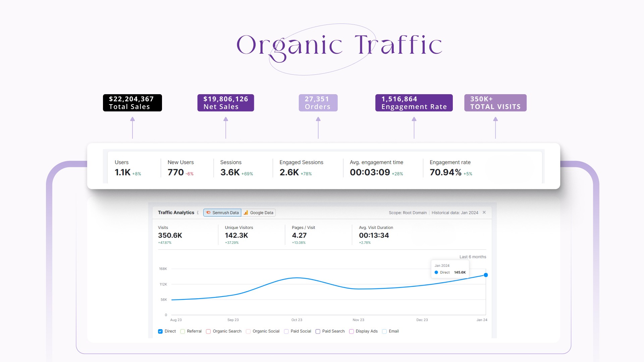The height and width of the screenshot is (362, 644).
Task: Enable the Paid Social checkbox
Action: click(x=286, y=331)
